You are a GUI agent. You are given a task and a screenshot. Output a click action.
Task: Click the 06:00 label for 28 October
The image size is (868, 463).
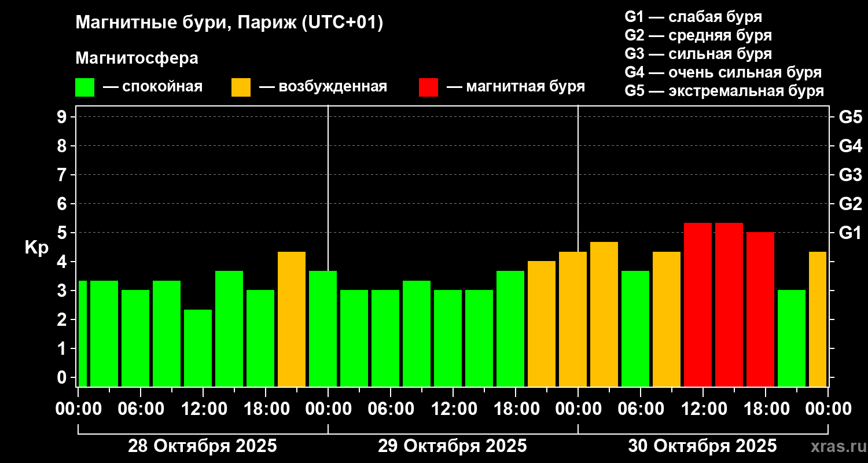[141, 409]
